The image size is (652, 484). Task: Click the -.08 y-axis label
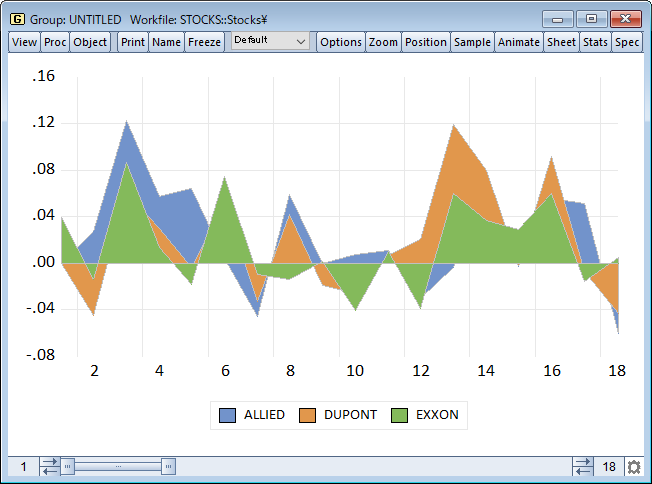click(40, 355)
